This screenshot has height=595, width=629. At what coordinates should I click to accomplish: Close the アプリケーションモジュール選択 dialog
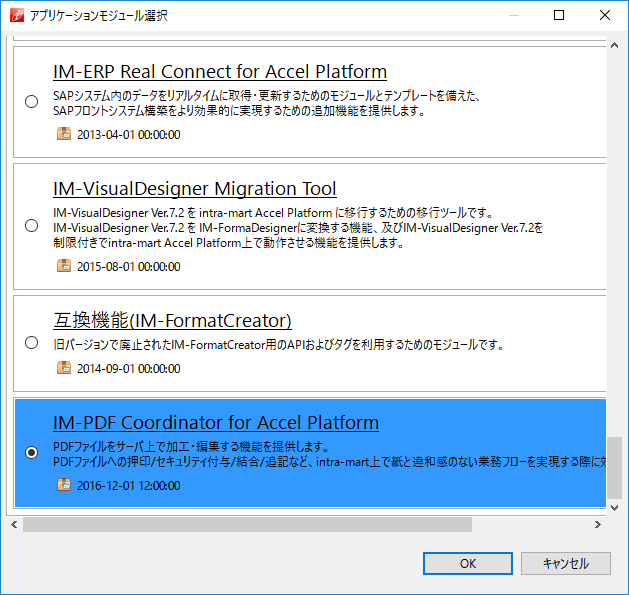click(x=605, y=15)
